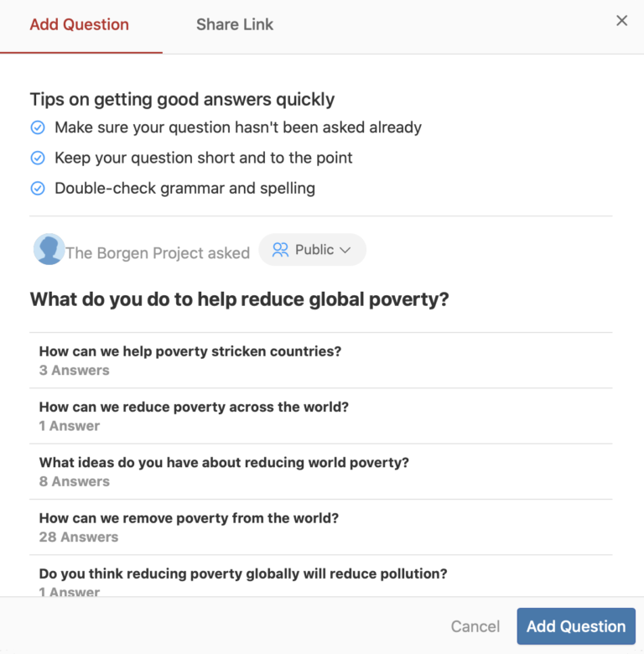Cancel the question dialog
The height and width of the screenshot is (654, 644).
(475, 626)
